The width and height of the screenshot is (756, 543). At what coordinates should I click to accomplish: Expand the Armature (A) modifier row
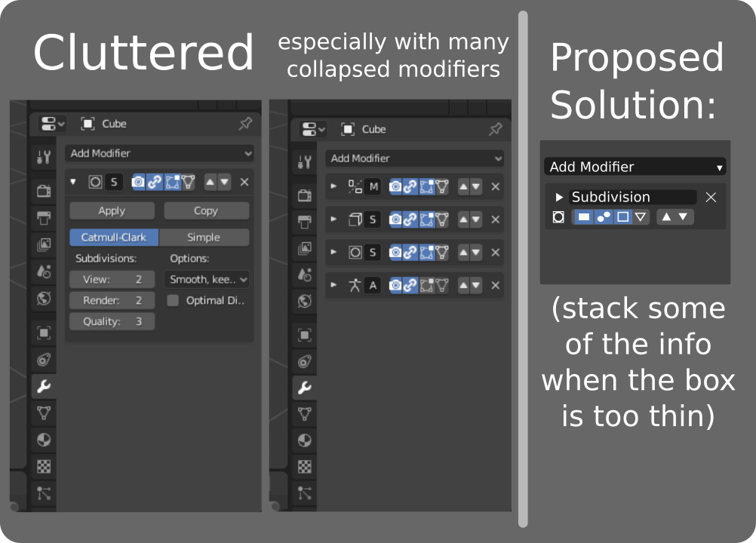pyautogui.click(x=333, y=285)
